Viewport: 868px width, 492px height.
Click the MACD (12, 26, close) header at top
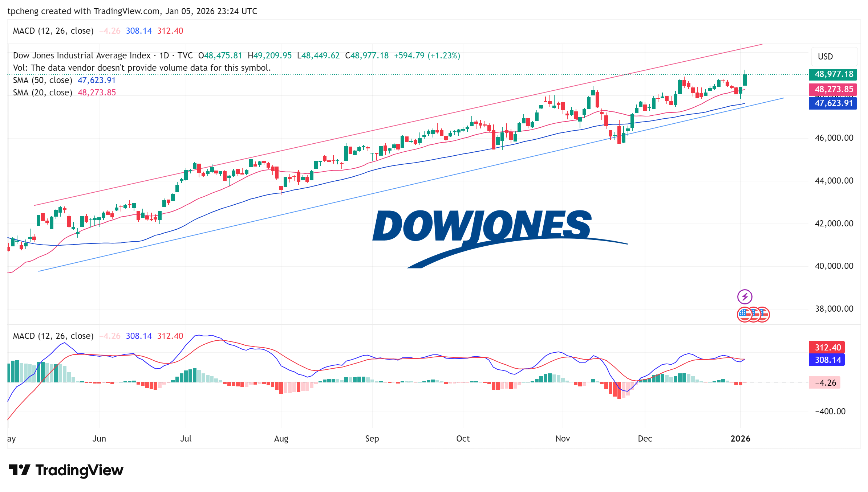tap(53, 31)
